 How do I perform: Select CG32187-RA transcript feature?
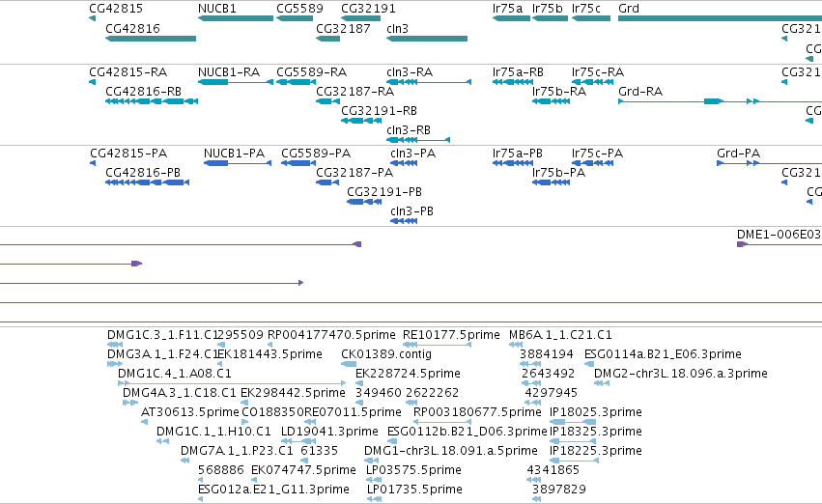327,101
